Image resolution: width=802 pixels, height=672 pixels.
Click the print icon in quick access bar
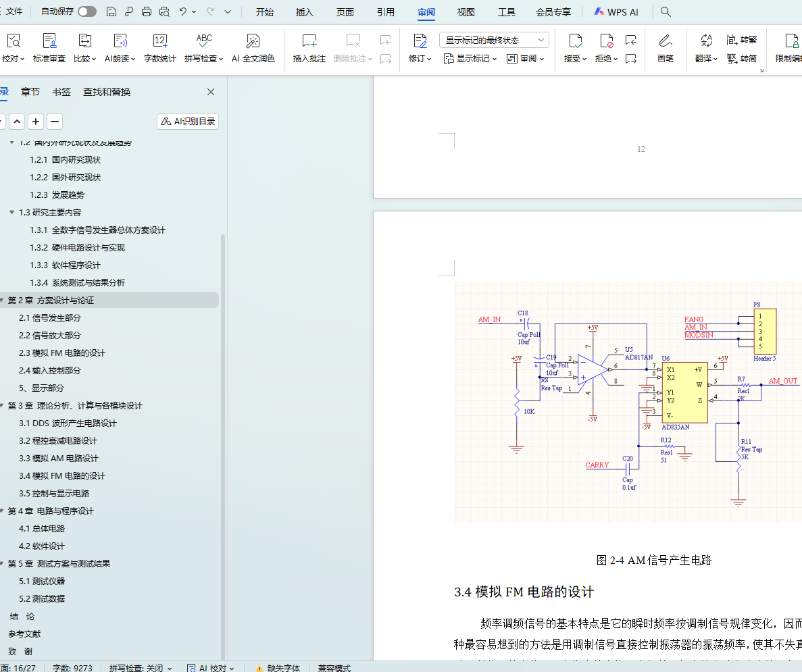[147, 11]
